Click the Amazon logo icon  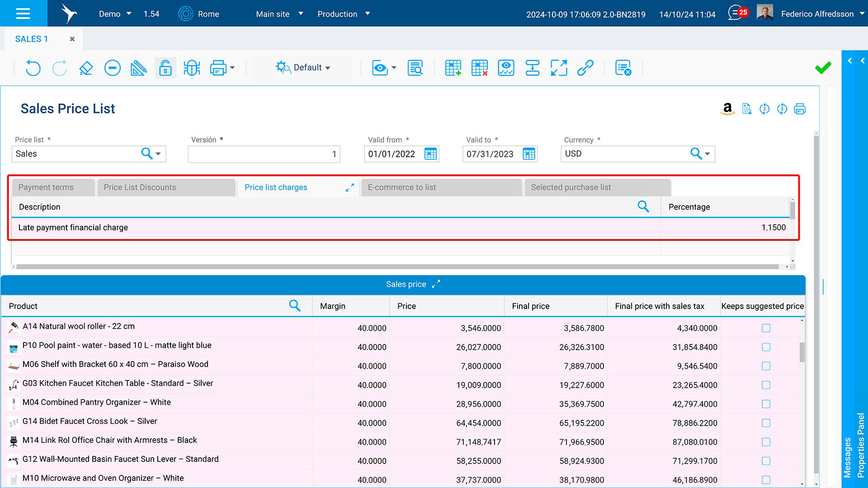coord(727,108)
